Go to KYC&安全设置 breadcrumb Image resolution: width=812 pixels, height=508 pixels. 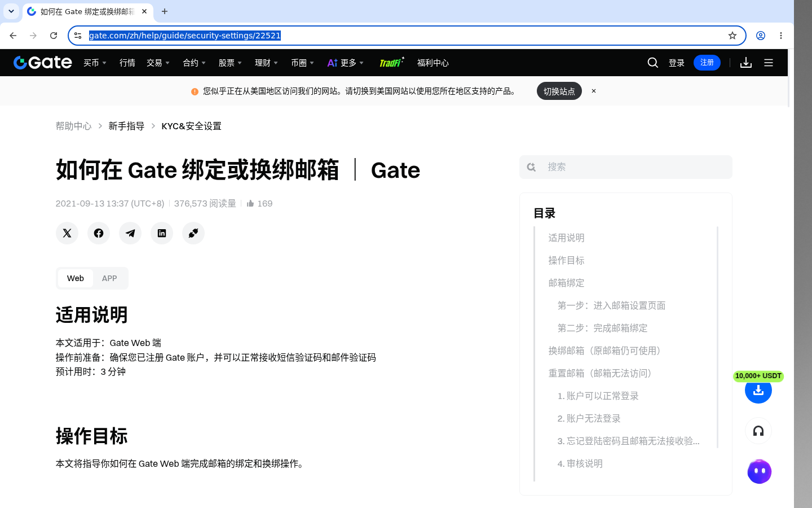click(x=191, y=126)
